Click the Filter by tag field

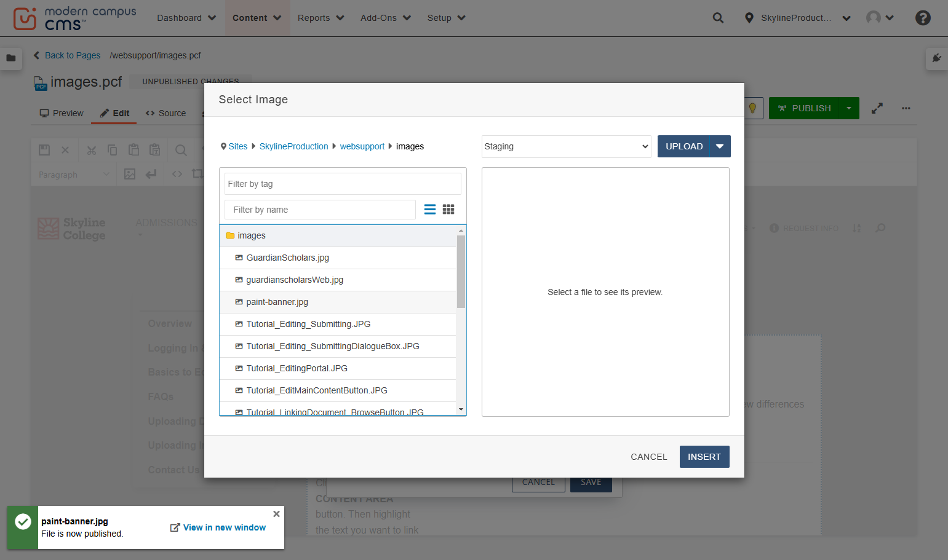pyautogui.click(x=343, y=184)
